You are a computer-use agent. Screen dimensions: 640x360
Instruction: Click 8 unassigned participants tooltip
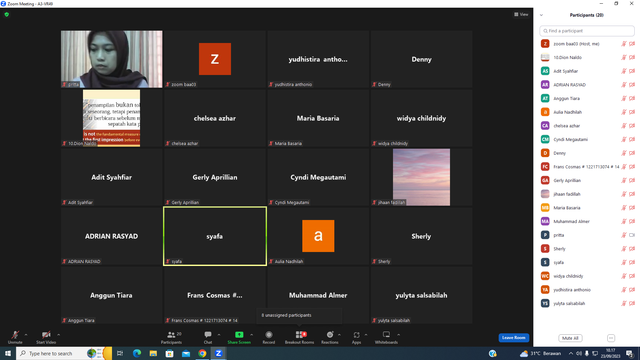click(x=299, y=315)
